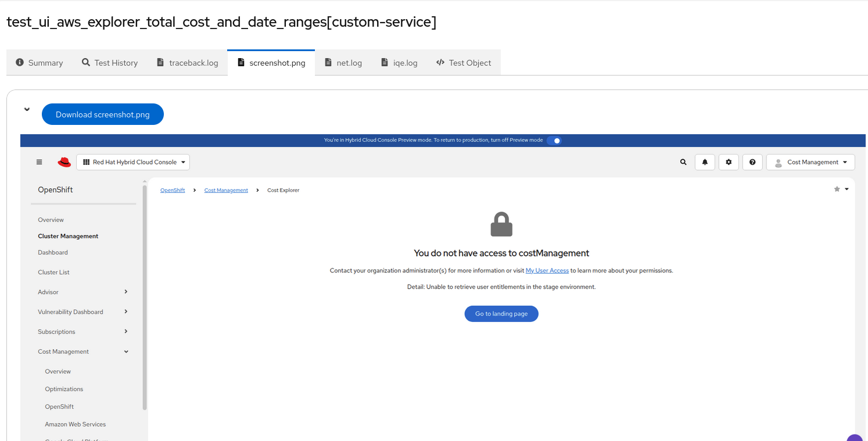868x441 pixels.
Task: Favorite the page with the star icon
Action: point(837,189)
